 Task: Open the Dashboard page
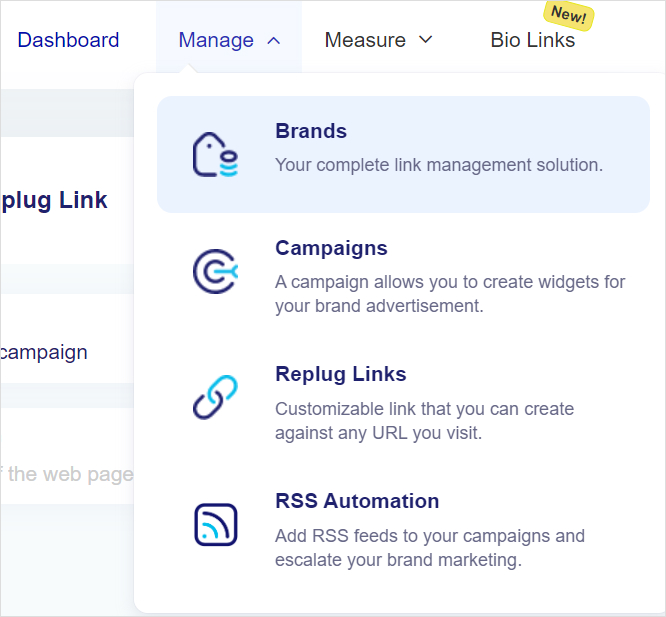[x=68, y=40]
